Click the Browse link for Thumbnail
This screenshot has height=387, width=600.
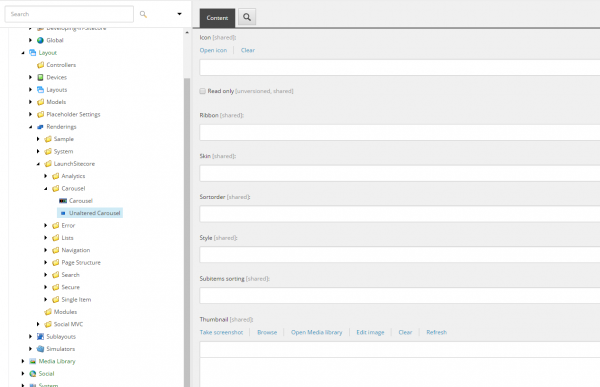click(267, 332)
